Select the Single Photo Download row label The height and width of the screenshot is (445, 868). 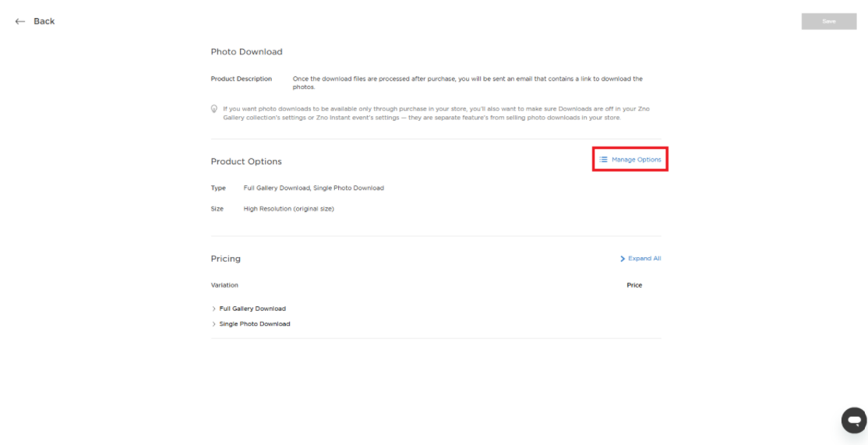point(255,324)
